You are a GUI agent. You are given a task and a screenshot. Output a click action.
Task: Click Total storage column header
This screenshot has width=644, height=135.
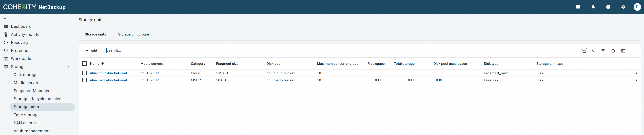404,63
